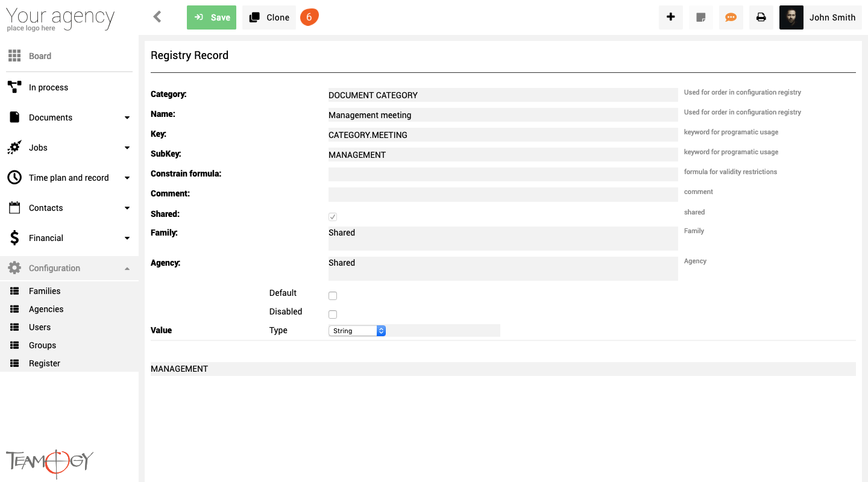Click the plus add icon
The width and height of the screenshot is (868, 482).
[671, 17]
